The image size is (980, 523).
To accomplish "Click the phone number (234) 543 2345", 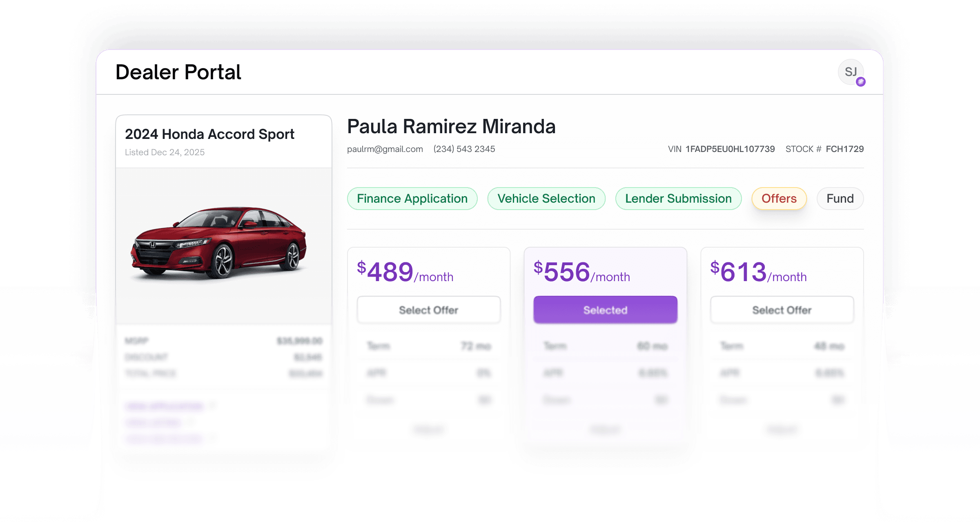I will (x=464, y=149).
